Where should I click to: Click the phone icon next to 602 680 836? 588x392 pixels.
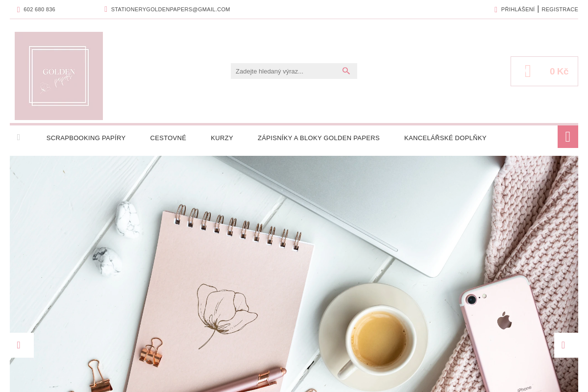[x=19, y=9]
